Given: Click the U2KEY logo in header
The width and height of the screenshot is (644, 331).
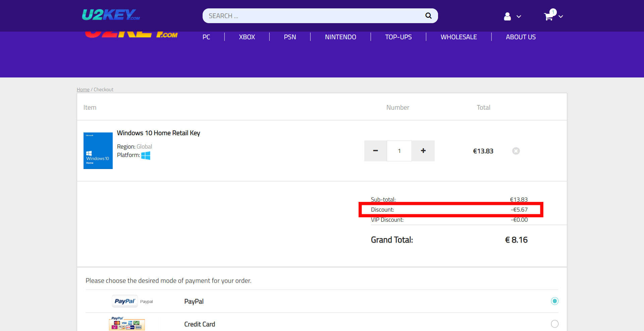Looking at the screenshot, I should point(111,15).
